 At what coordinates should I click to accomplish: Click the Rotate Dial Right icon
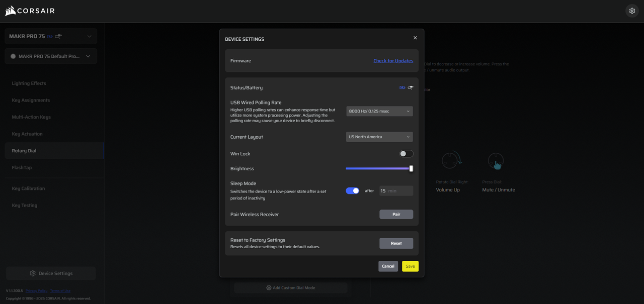[451, 160]
